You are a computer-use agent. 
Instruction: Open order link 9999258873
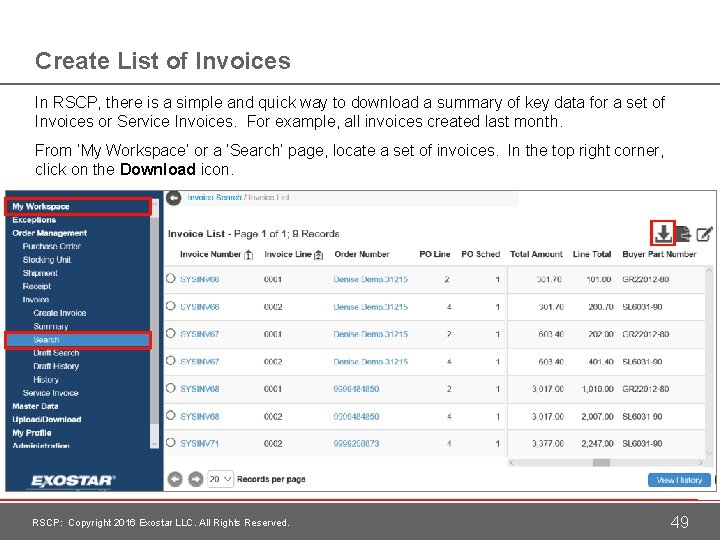356,444
